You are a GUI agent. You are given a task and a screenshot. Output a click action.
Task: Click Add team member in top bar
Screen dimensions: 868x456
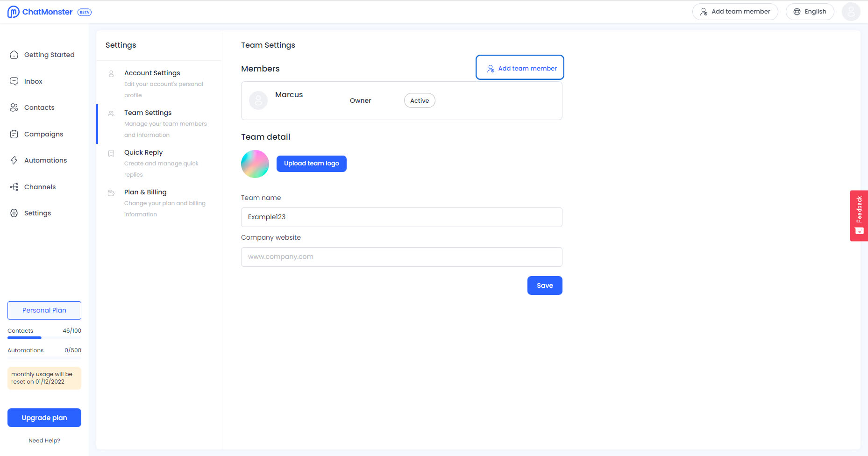point(735,12)
